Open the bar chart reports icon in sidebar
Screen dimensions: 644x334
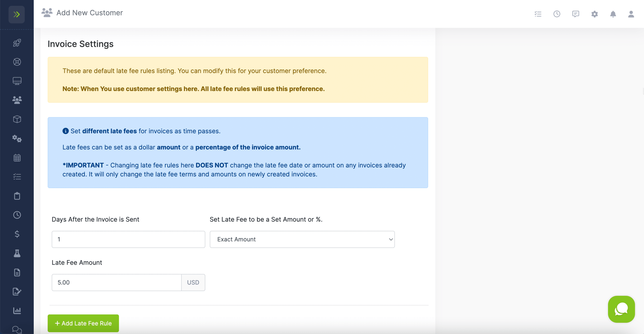click(17, 311)
